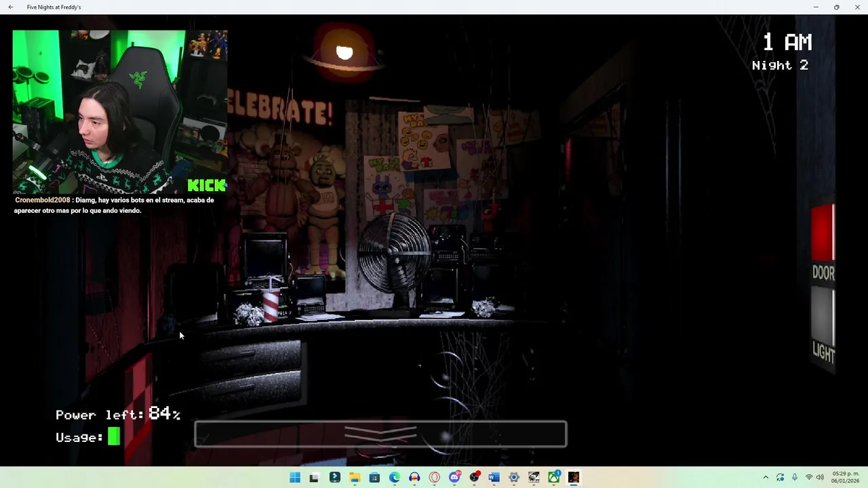The width and height of the screenshot is (868, 488).
Task: Click the Cronembold2008 chat username
Action: 42,201
